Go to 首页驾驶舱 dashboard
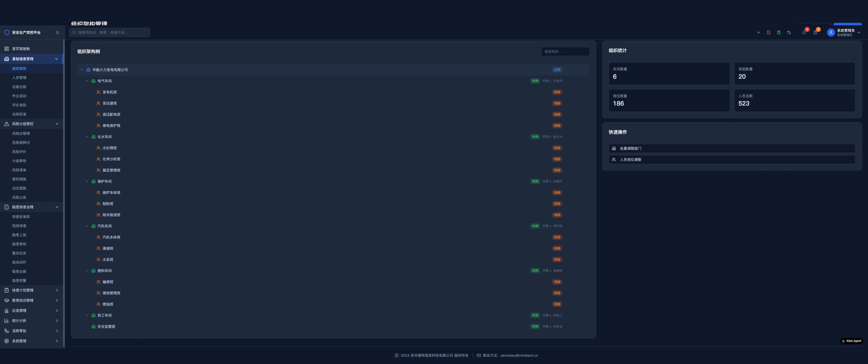The height and width of the screenshot is (364, 868). pos(21,49)
